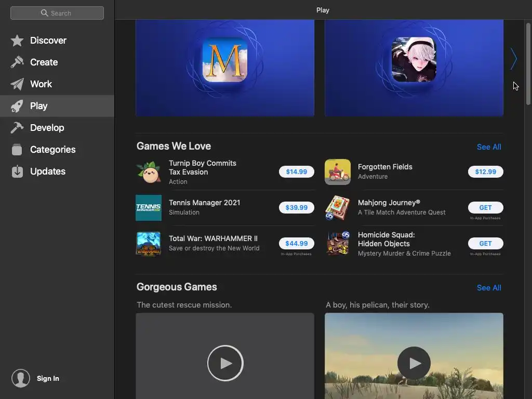The width and height of the screenshot is (532, 399).
Task: Get Mahjong Journey
Action: point(486,207)
